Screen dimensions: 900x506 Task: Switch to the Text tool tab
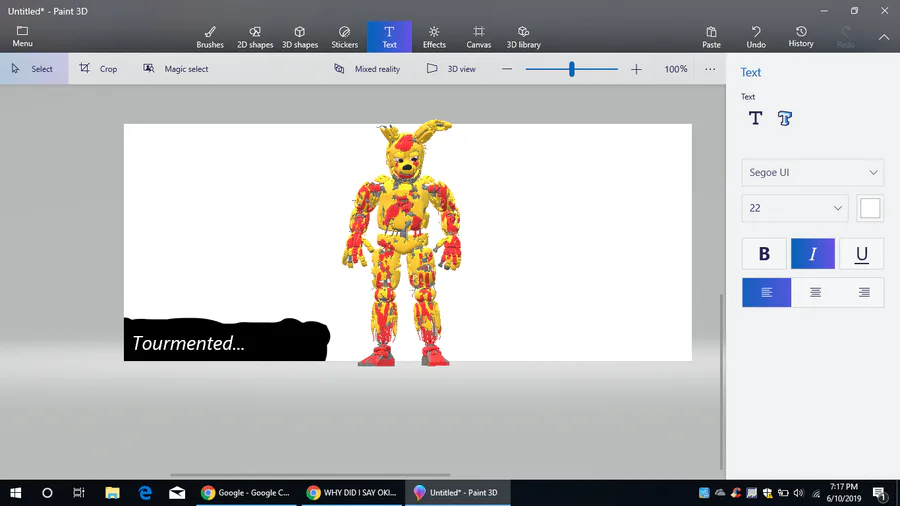point(389,37)
